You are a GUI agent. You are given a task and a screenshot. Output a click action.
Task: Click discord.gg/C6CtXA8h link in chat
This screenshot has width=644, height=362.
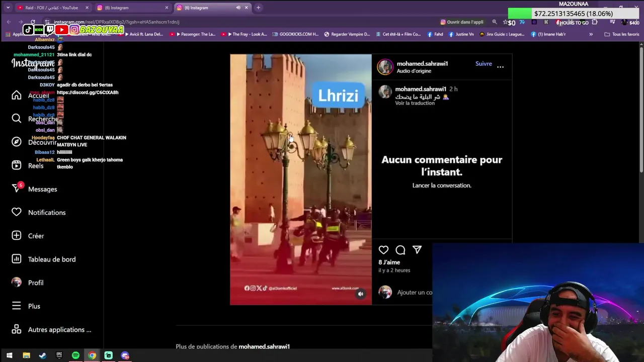click(x=88, y=93)
